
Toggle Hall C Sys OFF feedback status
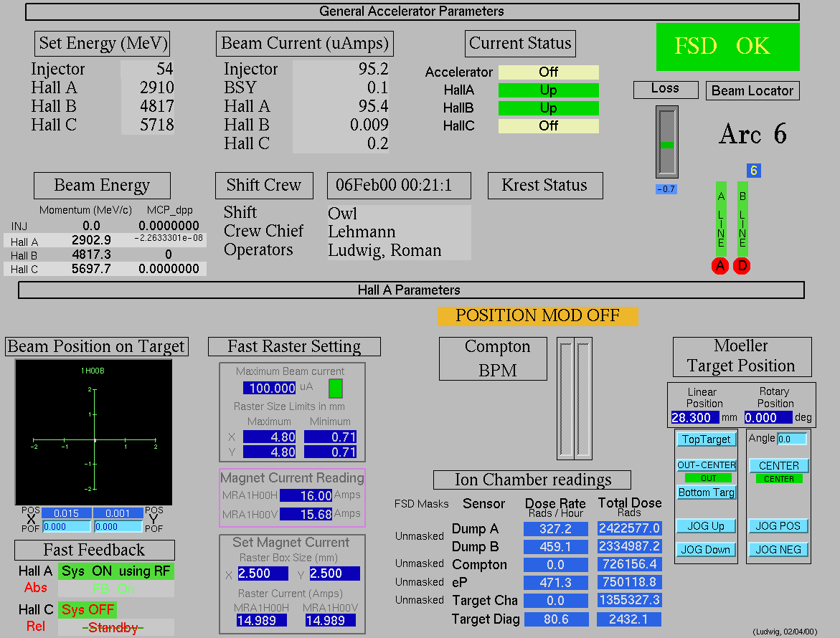pos(87,610)
